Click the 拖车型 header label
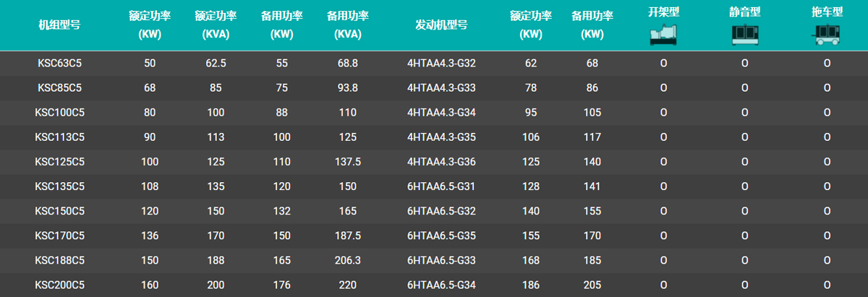Screen dimensions: 868x297 coord(827,12)
